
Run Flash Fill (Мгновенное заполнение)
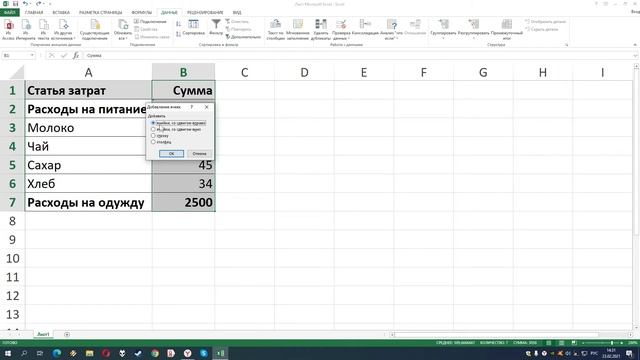(298, 29)
